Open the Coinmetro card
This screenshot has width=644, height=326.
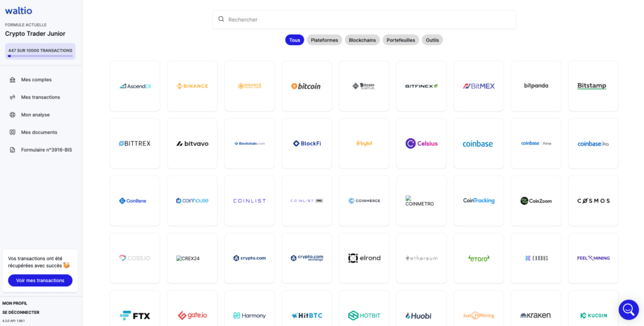point(421,201)
